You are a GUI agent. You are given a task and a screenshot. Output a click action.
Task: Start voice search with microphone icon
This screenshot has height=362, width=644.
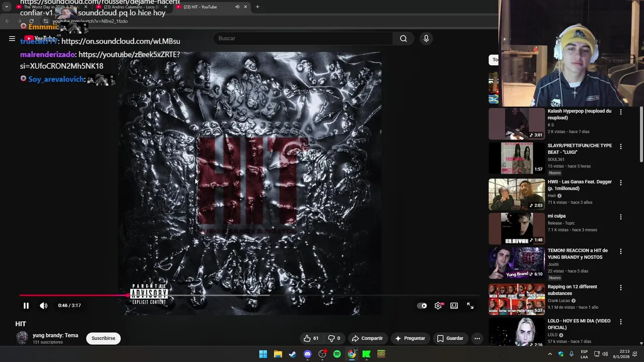(426, 38)
